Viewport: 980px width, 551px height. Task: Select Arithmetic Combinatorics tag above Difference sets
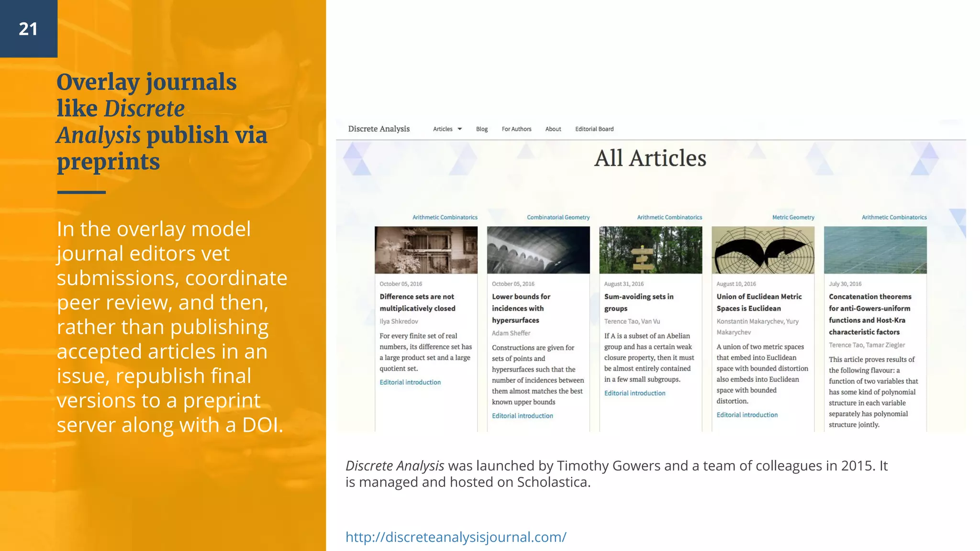pos(445,217)
